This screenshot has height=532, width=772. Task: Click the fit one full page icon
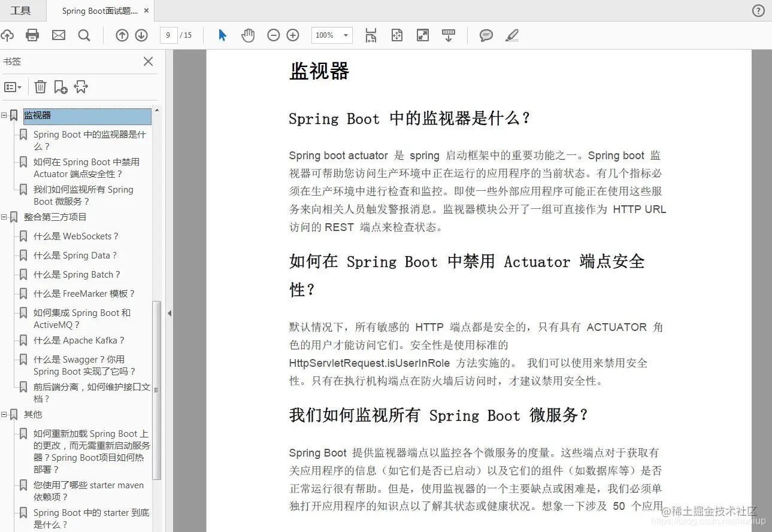(396, 35)
